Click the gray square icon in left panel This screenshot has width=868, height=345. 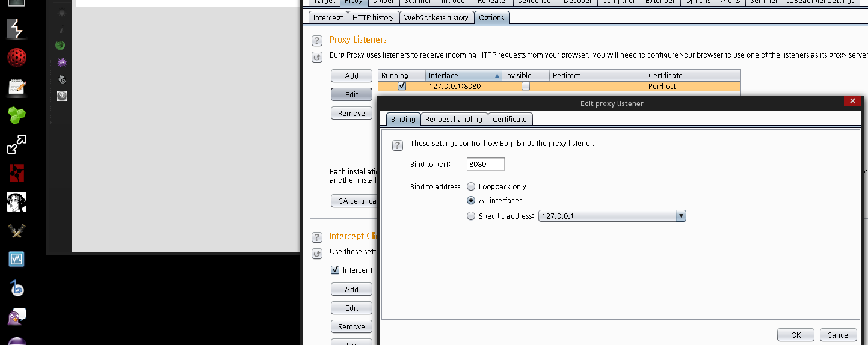point(61,96)
